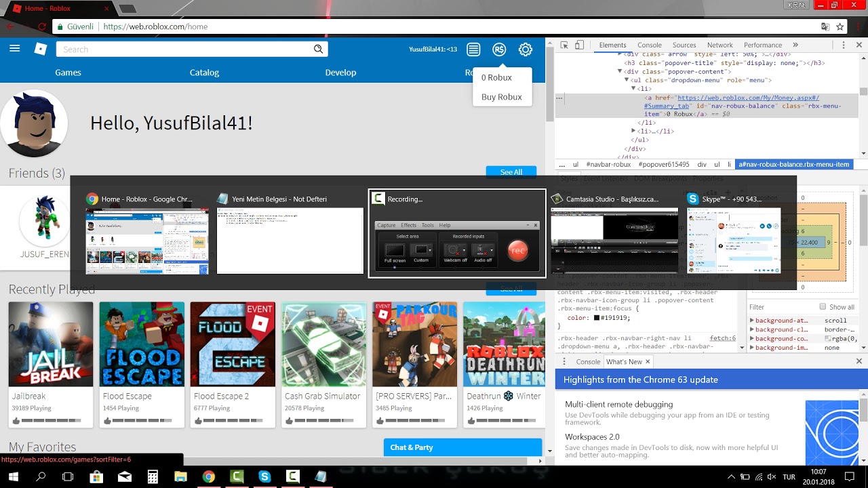Open the Cash Grab Simulator thumbnail
868x488 pixels.
(323, 344)
